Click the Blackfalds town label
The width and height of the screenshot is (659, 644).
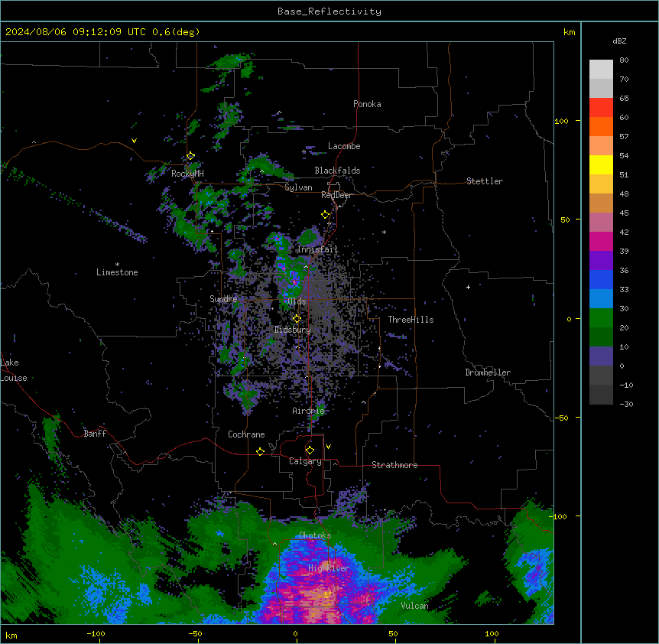coord(337,171)
